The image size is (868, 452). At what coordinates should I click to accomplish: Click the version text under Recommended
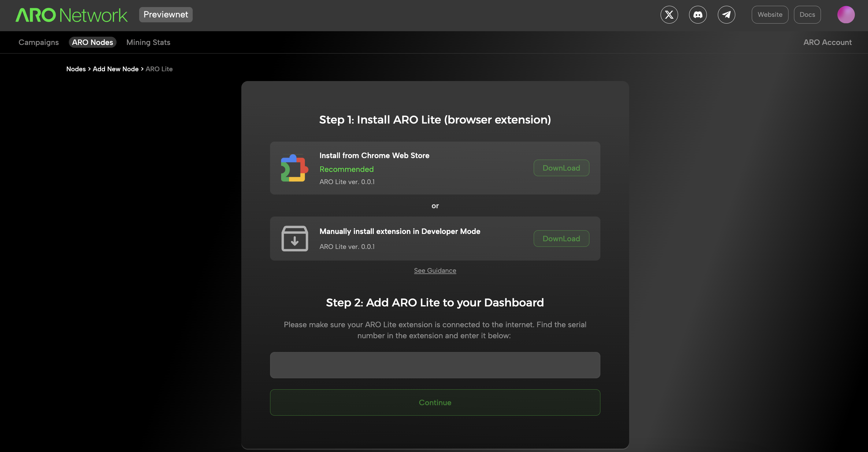[347, 182]
